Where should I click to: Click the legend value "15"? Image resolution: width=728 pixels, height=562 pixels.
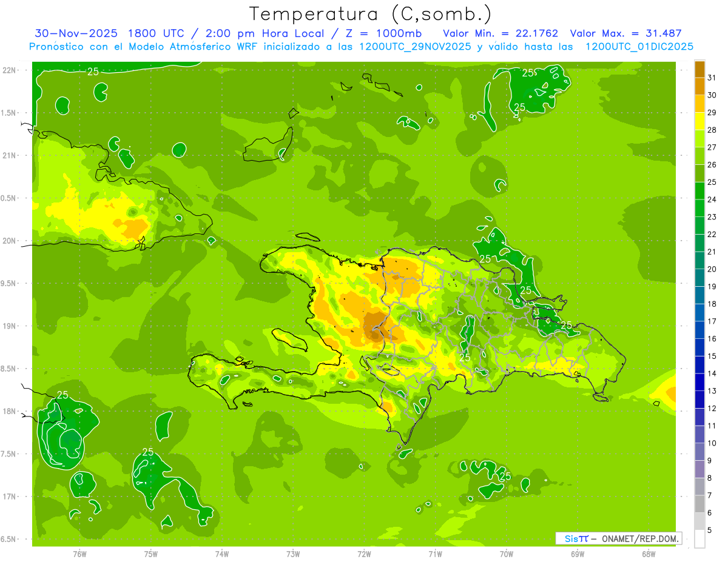[x=712, y=356]
